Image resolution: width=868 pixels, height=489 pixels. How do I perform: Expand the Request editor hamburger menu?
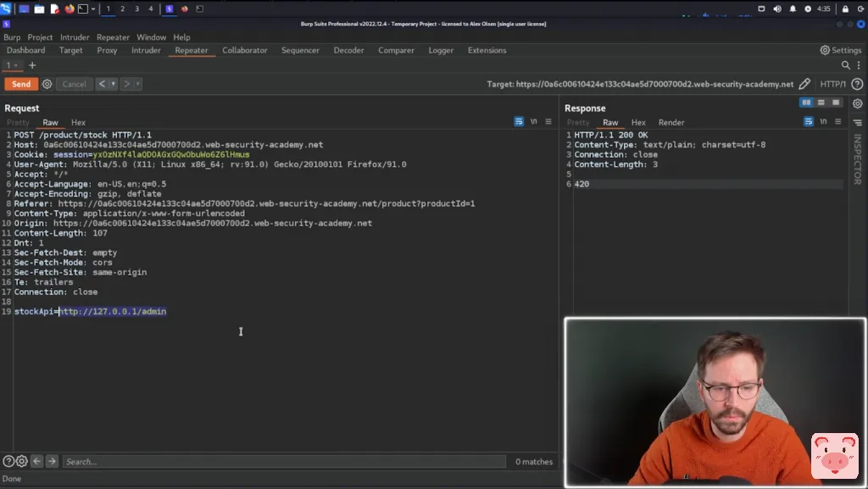548,122
